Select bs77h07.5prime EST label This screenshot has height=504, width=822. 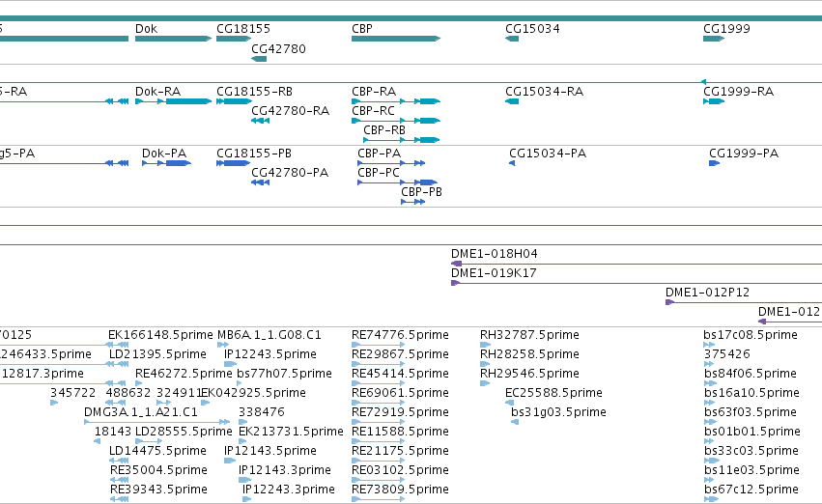pos(285,374)
